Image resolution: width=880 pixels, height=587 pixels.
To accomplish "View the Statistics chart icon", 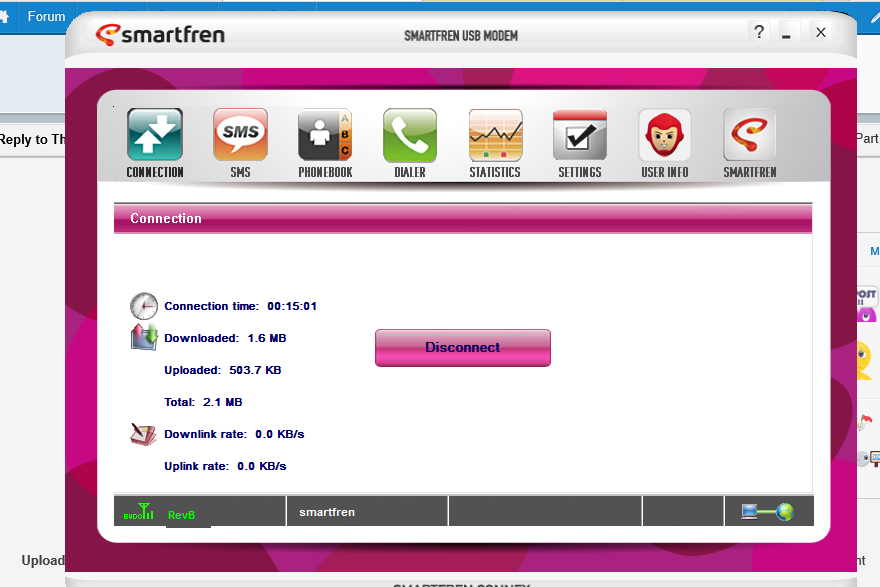I will [x=495, y=136].
